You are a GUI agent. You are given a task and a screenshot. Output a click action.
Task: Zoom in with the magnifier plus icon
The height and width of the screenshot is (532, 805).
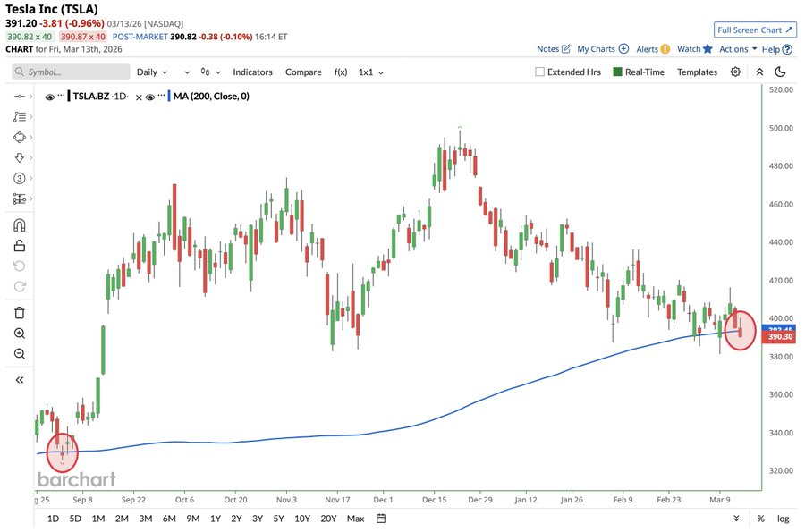pos(19,334)
